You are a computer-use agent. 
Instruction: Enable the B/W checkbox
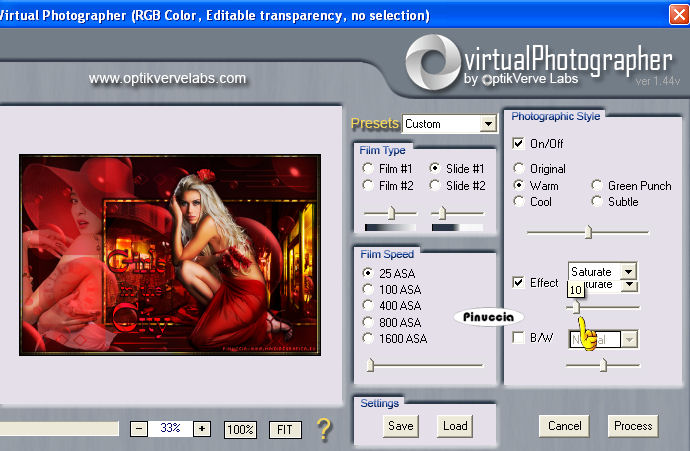[x=518, y=338]
